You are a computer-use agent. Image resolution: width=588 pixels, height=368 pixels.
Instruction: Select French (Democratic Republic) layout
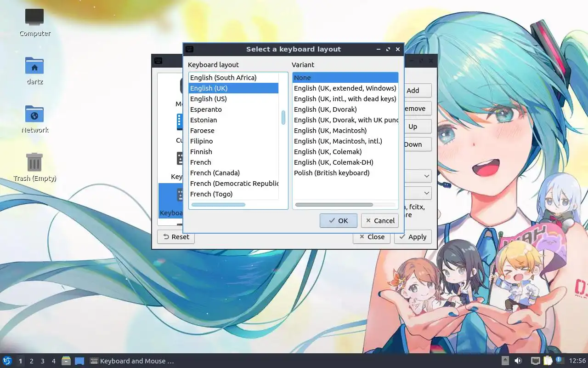[x=233, y=184]
